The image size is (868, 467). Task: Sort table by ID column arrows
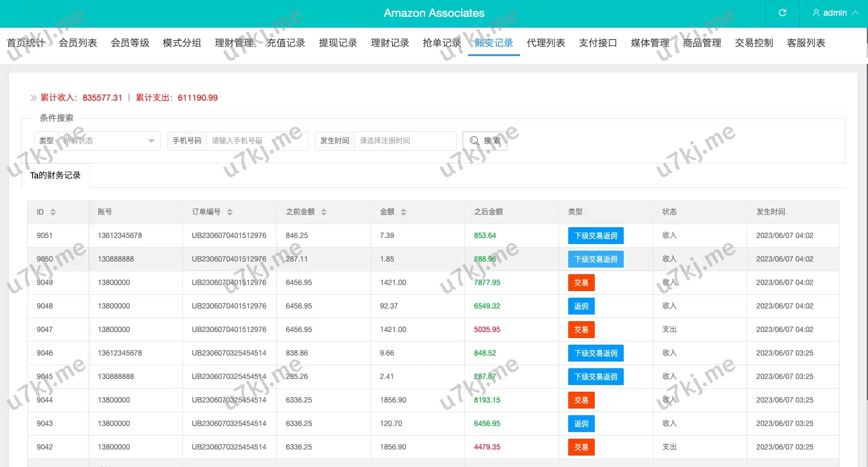(53, 212)
